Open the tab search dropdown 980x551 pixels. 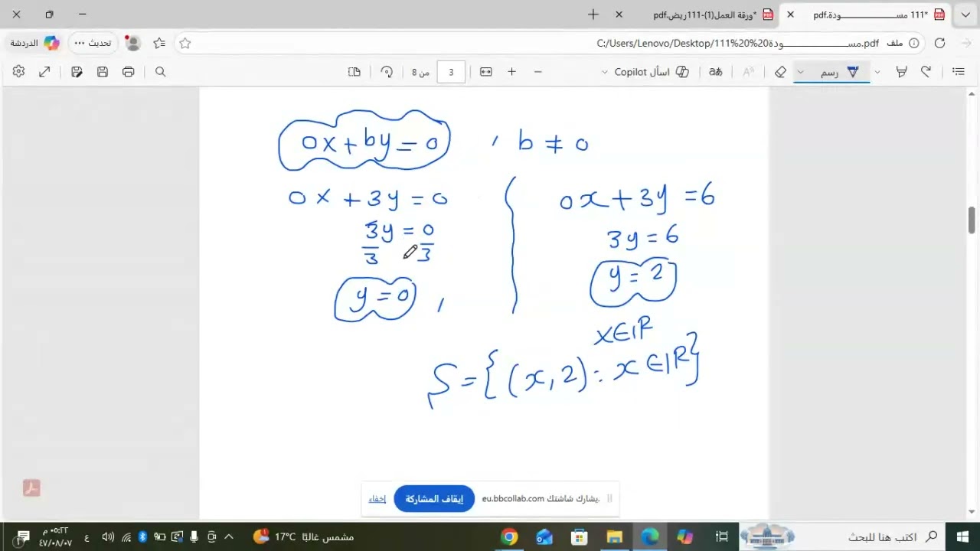[x=965, y=15]
